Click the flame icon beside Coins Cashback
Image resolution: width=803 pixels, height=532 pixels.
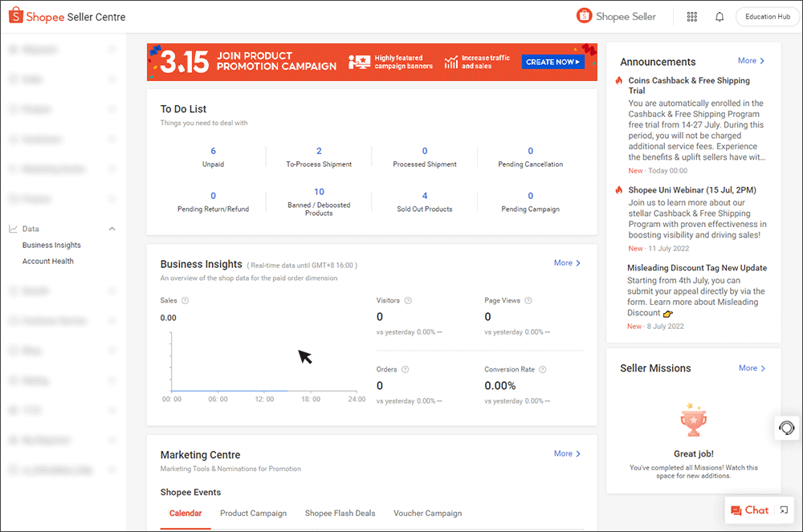click(619, 80)
